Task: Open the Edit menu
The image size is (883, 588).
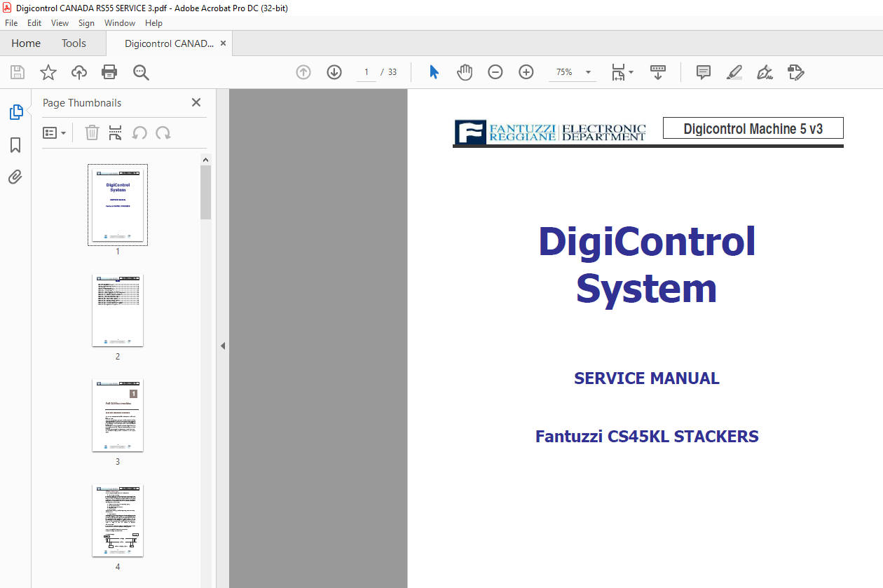Action: (34, 23)
